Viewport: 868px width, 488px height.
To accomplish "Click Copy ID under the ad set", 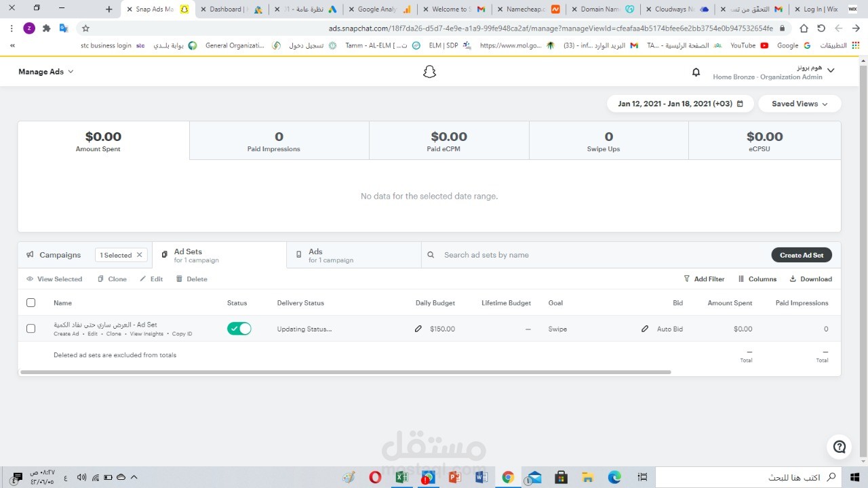I will click(182, 334).
